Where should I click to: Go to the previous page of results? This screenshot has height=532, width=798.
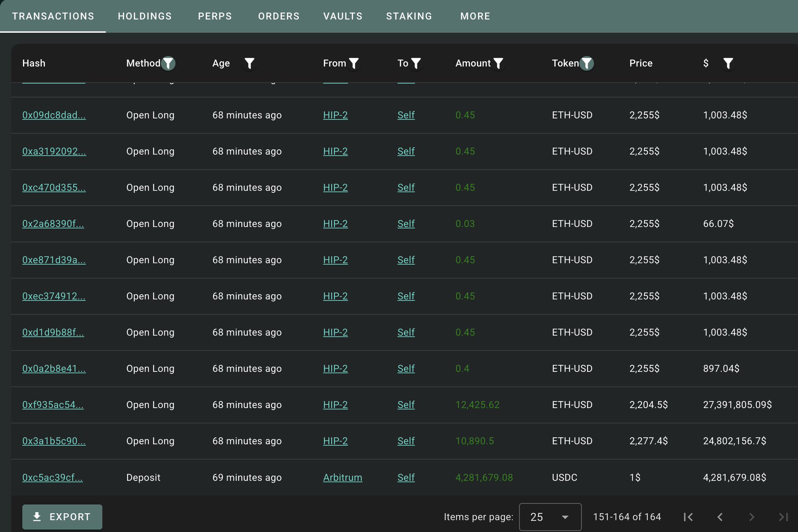720,517
